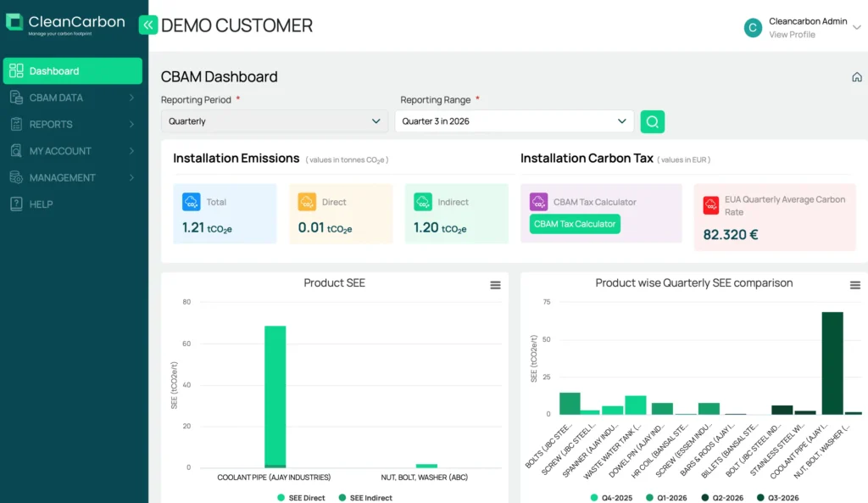868x503 pixels.
Task: Click the Direct 0.01 tCO2e value
Action: 325,227
